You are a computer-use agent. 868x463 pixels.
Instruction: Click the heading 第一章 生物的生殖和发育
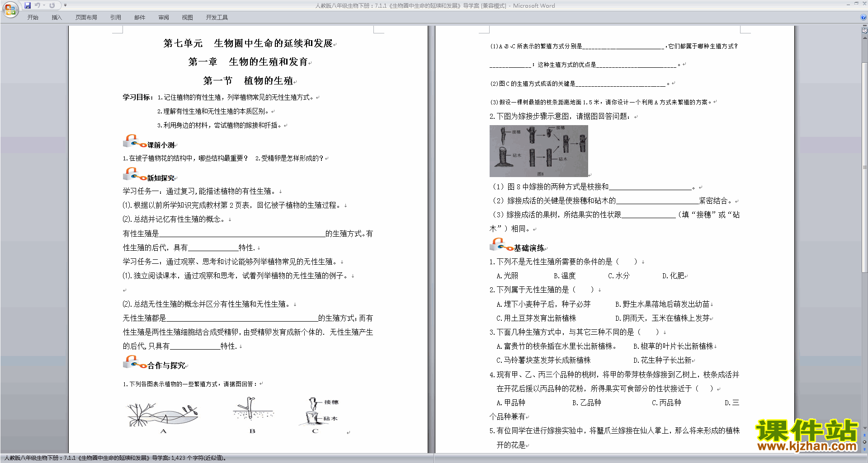[x=248, y=62]
